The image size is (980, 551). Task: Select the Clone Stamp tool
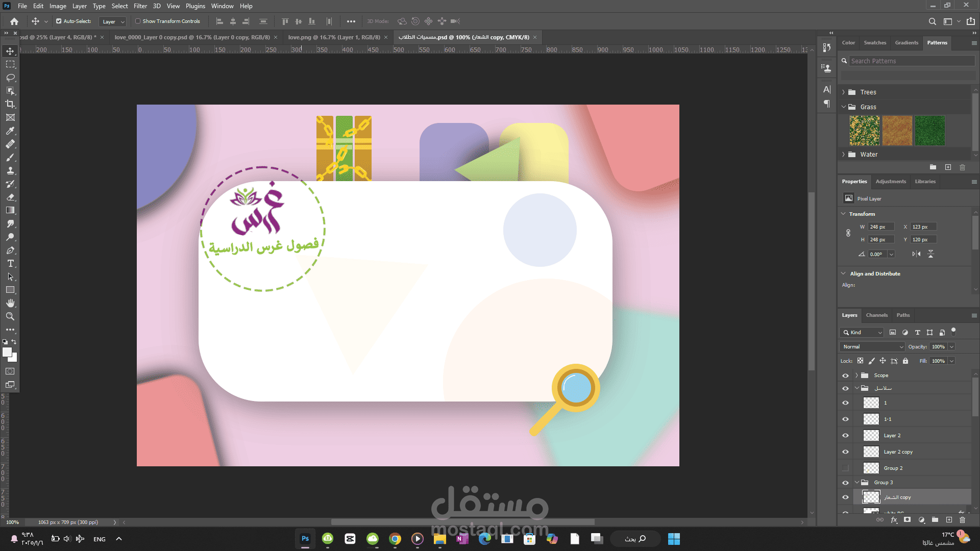pyautogui.click(x=10, y=170)
